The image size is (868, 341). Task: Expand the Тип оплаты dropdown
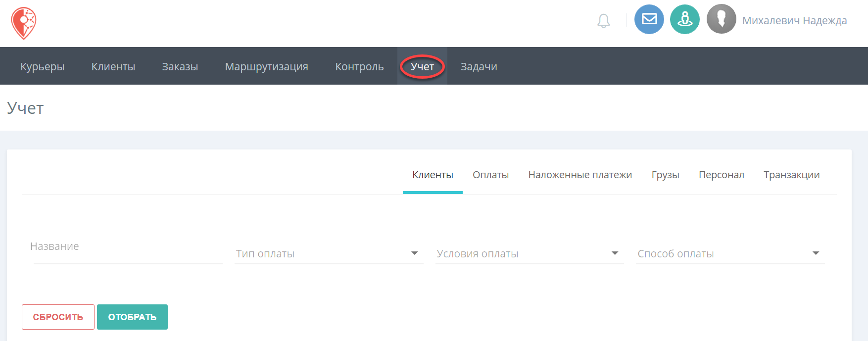pos(329,253)
